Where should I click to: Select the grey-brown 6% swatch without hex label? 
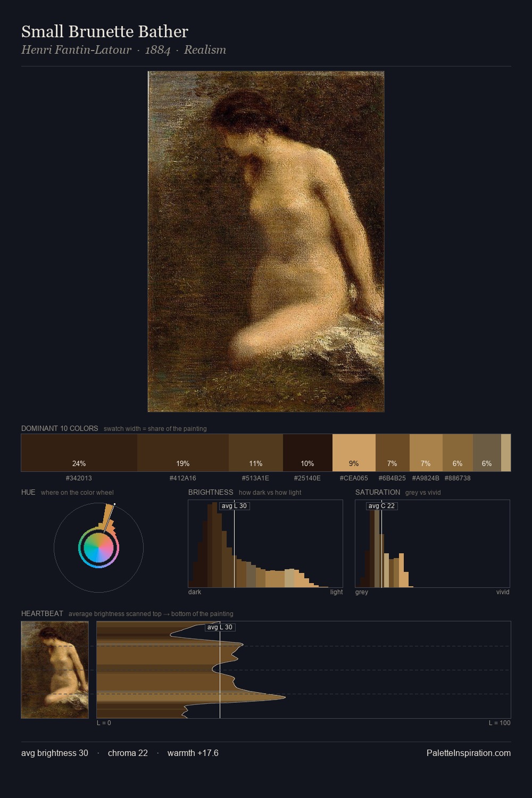point(487,453)
